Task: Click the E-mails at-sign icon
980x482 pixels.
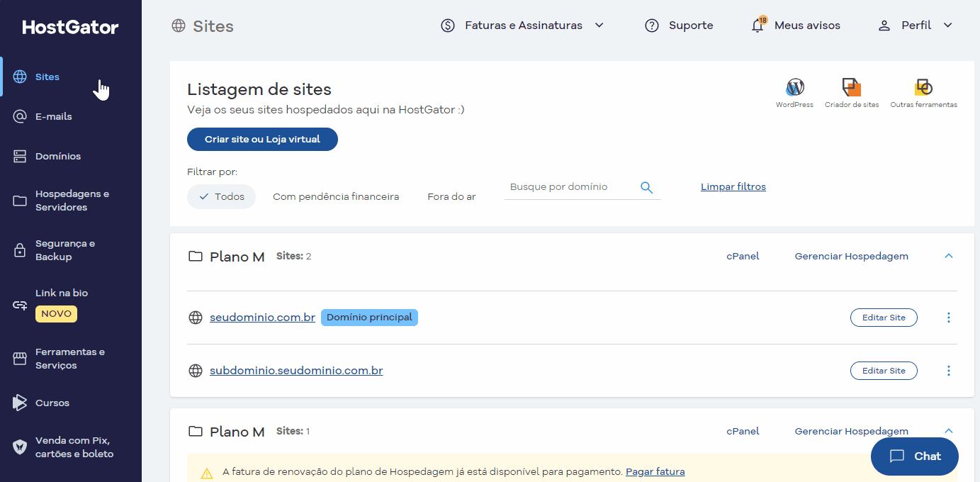Action: click(x=20, y=116)
